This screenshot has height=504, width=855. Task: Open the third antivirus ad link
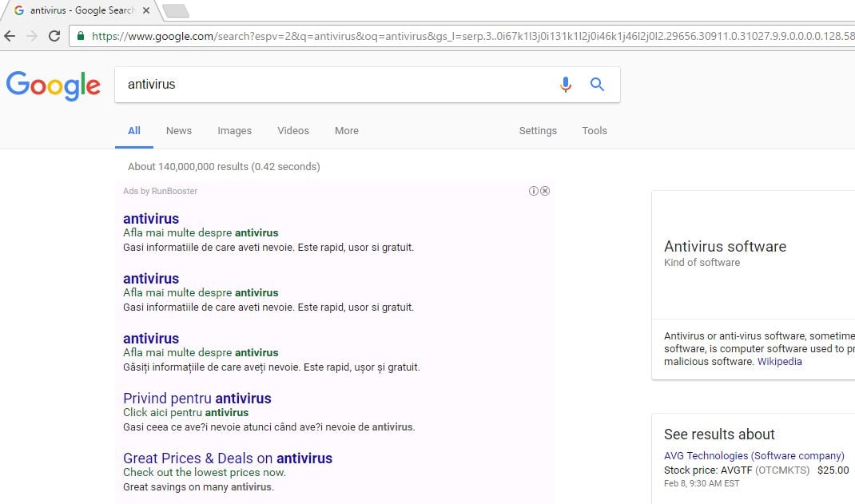click(x=151, y=339)
